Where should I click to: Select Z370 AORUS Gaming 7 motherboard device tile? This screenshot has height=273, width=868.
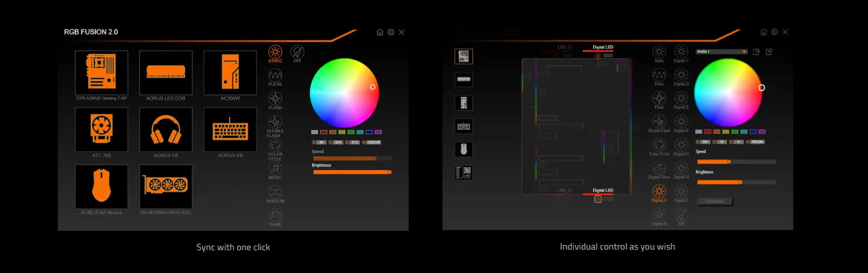click(x=101, y=73)
